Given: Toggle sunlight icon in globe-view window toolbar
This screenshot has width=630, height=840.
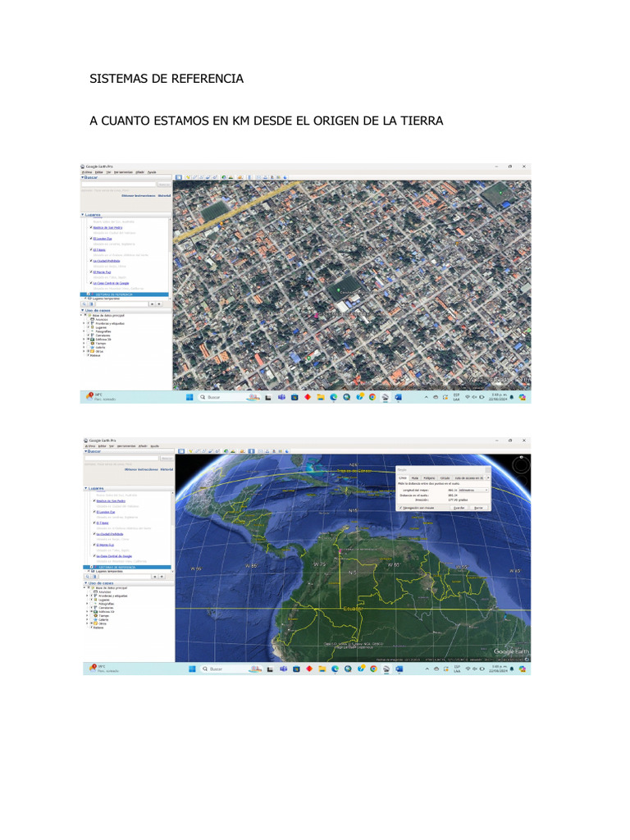Looking at the screenshot, I should pos(233,451).
